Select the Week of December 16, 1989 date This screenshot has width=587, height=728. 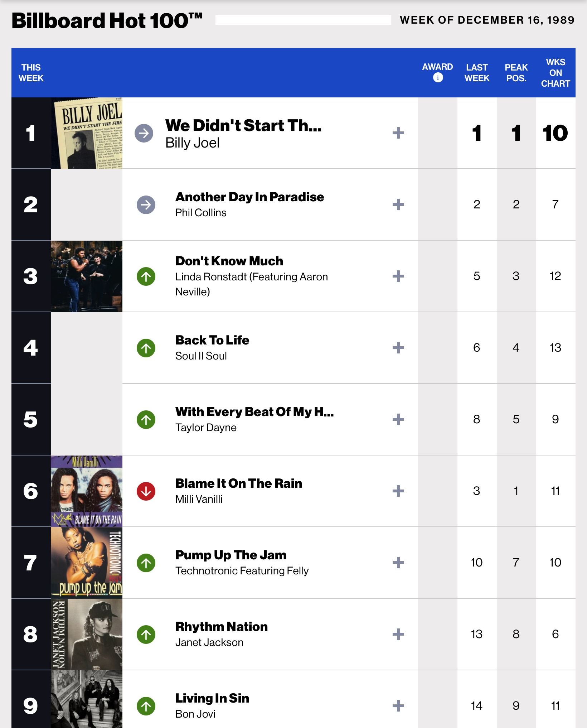coord(487,20)
